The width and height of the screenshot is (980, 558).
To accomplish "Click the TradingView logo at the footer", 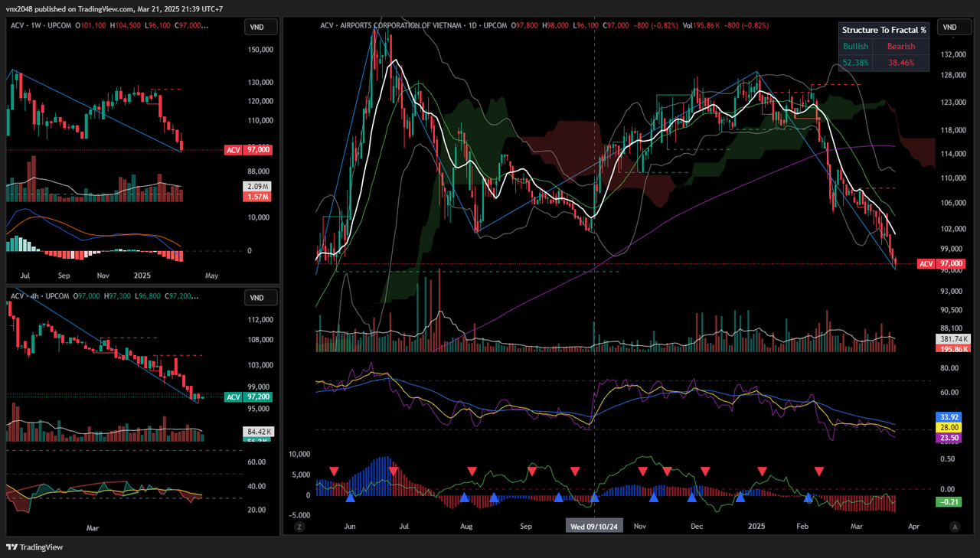I will pyautogui.click(x=34, y=547).
